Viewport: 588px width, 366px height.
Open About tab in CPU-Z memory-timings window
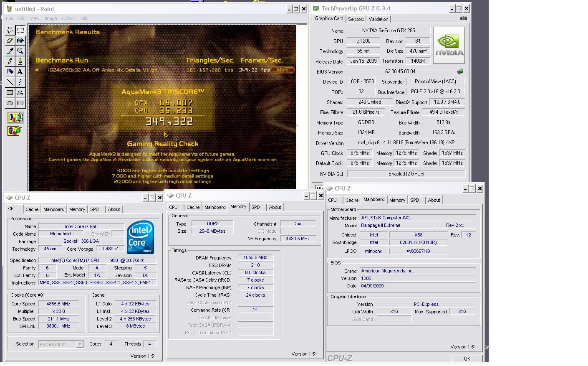pos(275,207)
